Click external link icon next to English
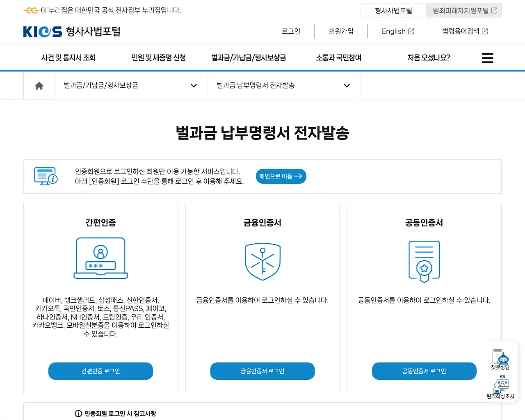 tap(411, 31)
